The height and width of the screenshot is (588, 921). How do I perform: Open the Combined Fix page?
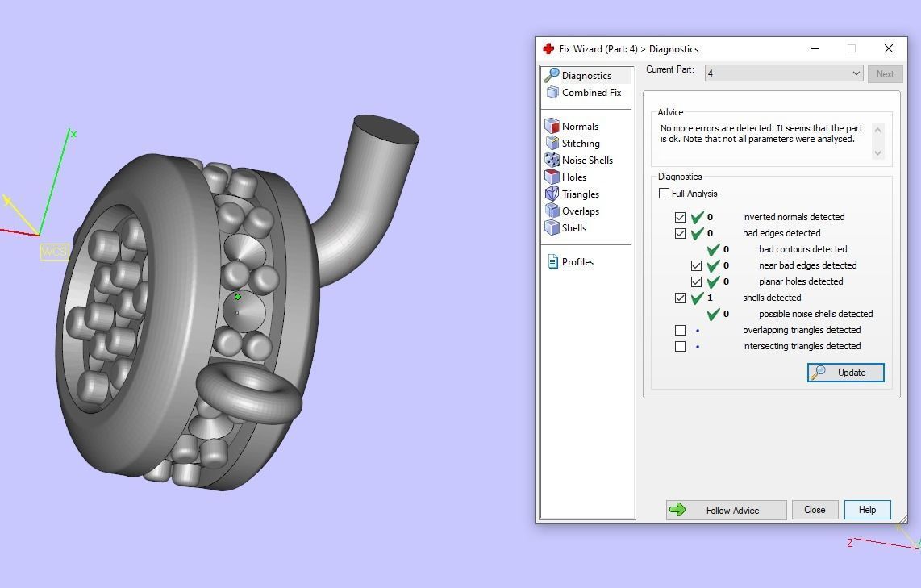(x=591, y=92)
